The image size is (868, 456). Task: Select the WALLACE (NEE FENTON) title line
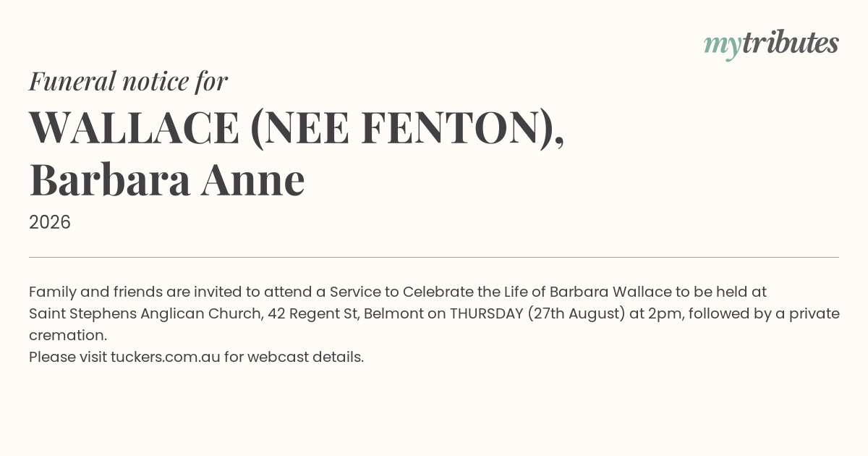(297, 127)
